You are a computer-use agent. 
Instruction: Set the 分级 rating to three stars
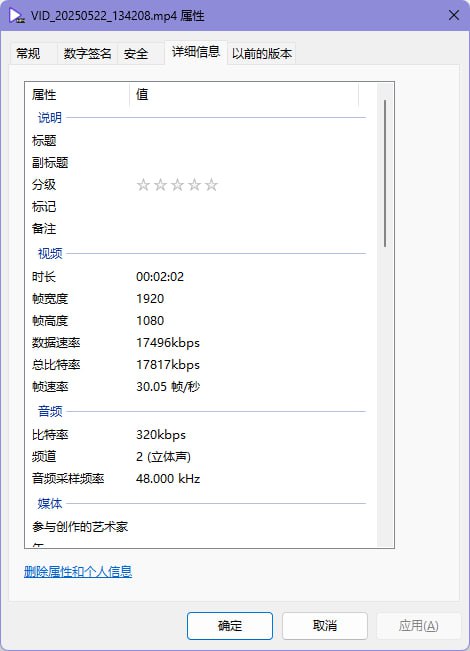(177, 185)
